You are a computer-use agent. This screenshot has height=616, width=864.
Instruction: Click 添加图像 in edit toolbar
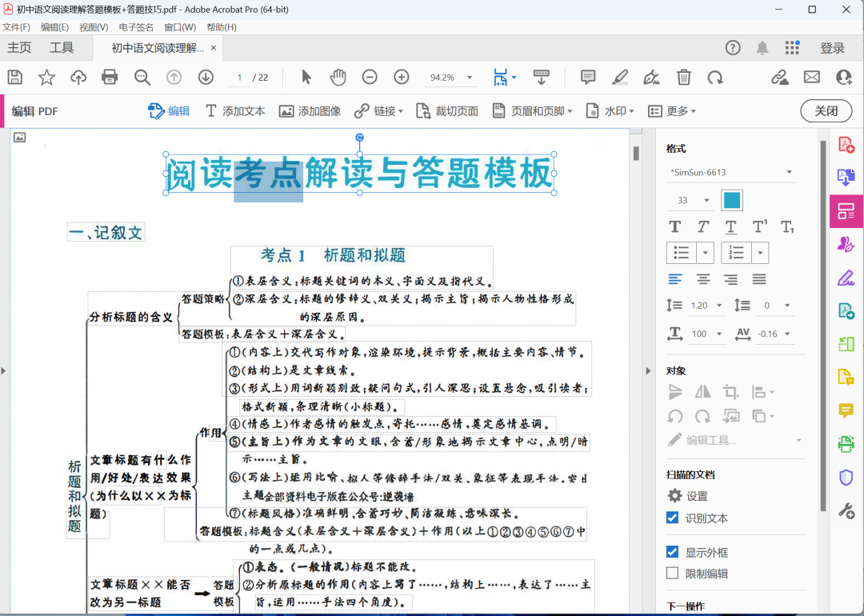pyautogui.click(x=310, y=110)
